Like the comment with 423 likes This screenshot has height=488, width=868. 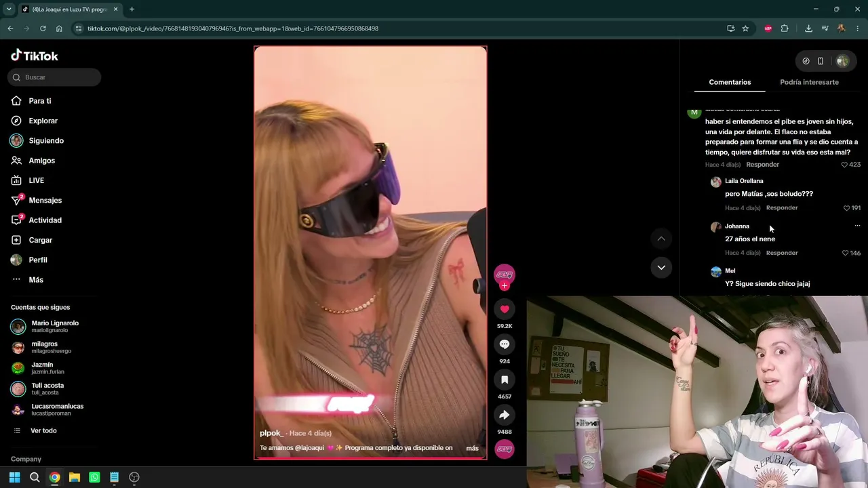[844, 165]
